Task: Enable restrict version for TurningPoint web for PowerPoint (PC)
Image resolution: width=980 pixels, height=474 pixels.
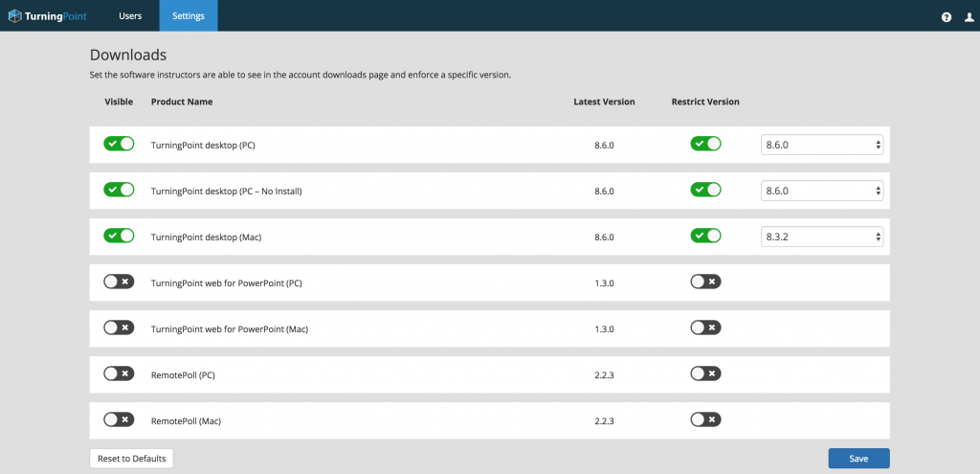Action: [705, 282]
